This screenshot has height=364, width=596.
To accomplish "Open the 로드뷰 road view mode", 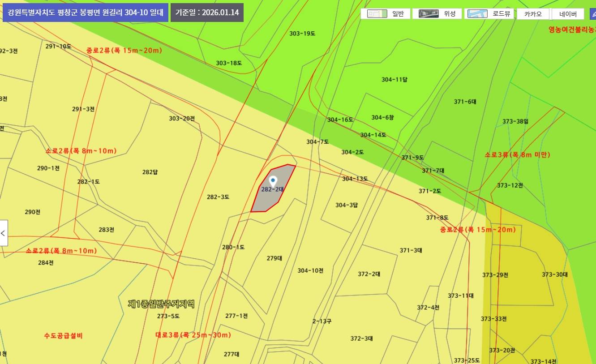I will point(489,14).
